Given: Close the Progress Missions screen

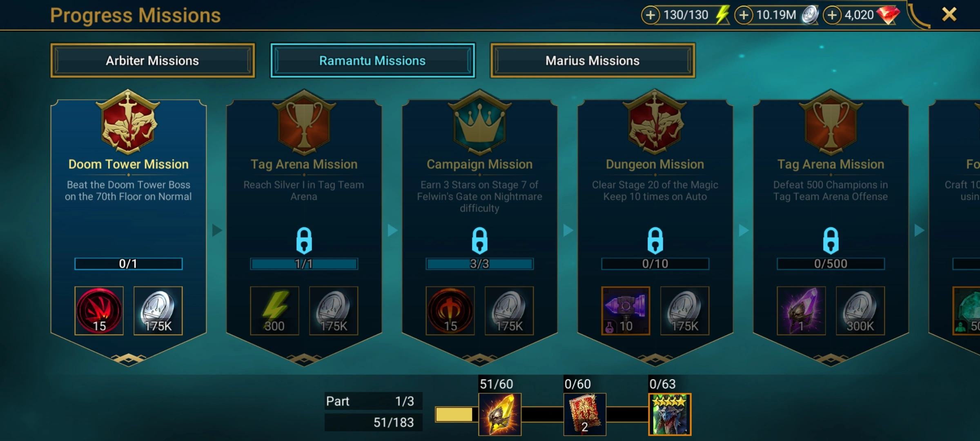Looking at the screenshot, I should (x=949, y=15).
